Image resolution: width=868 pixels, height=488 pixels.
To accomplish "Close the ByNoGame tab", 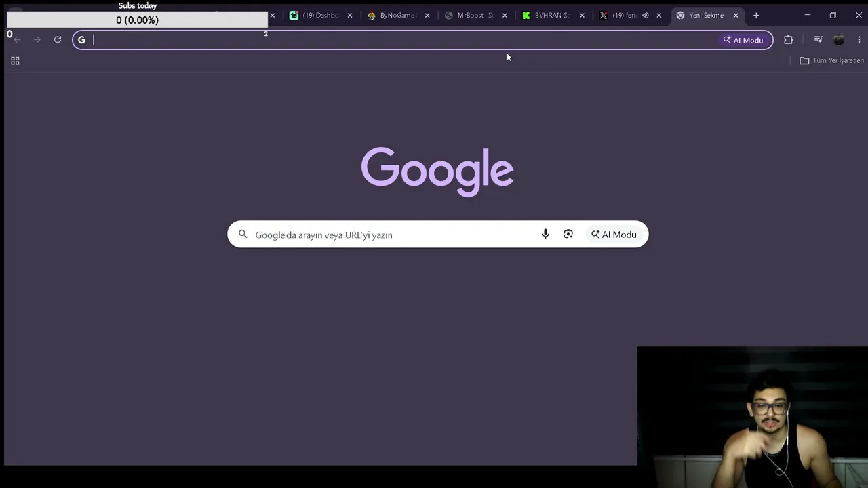I will [x=427, y=16].
